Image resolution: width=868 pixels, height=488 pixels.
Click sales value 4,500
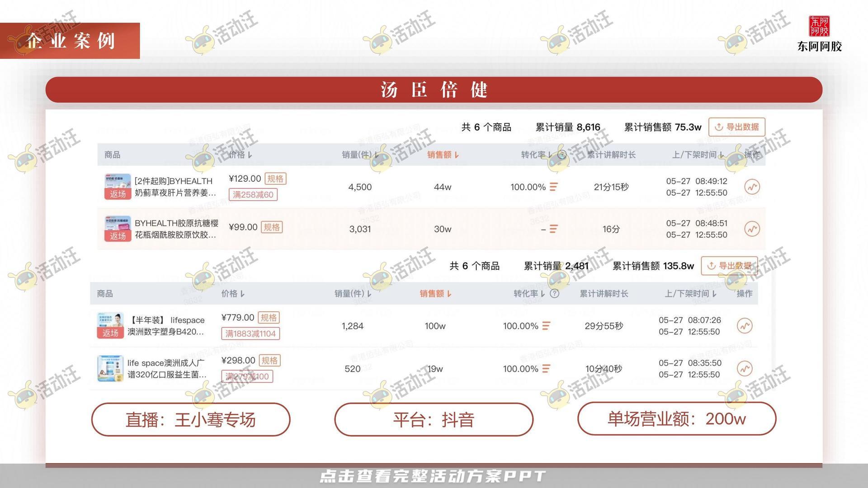[x=360, y=187]
